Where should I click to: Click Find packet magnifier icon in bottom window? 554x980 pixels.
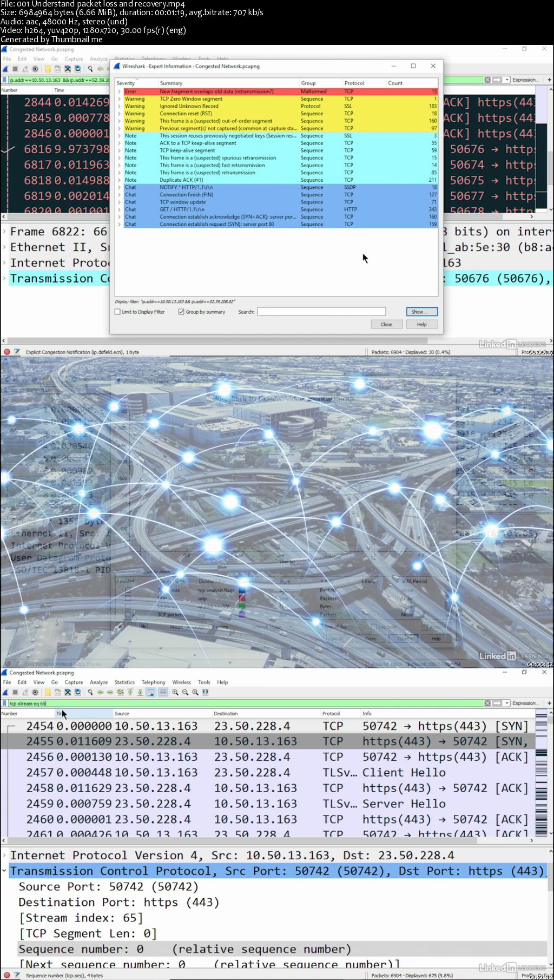point(90,692)
